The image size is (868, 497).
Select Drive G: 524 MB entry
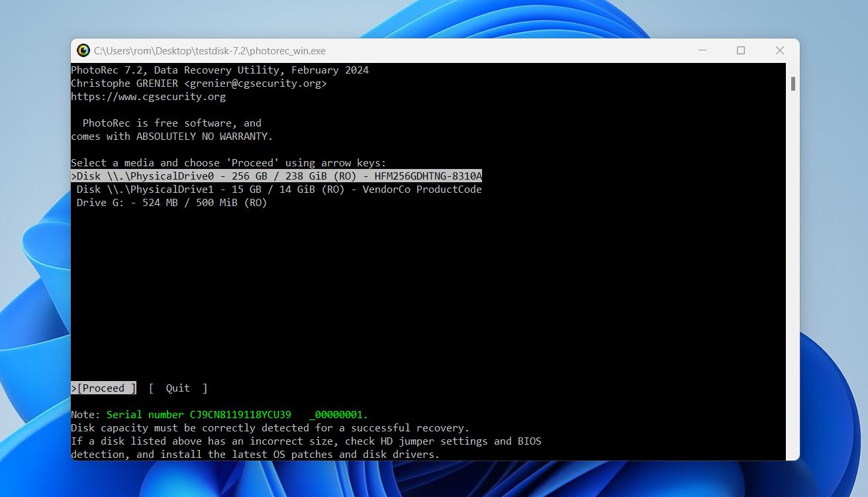171,203
